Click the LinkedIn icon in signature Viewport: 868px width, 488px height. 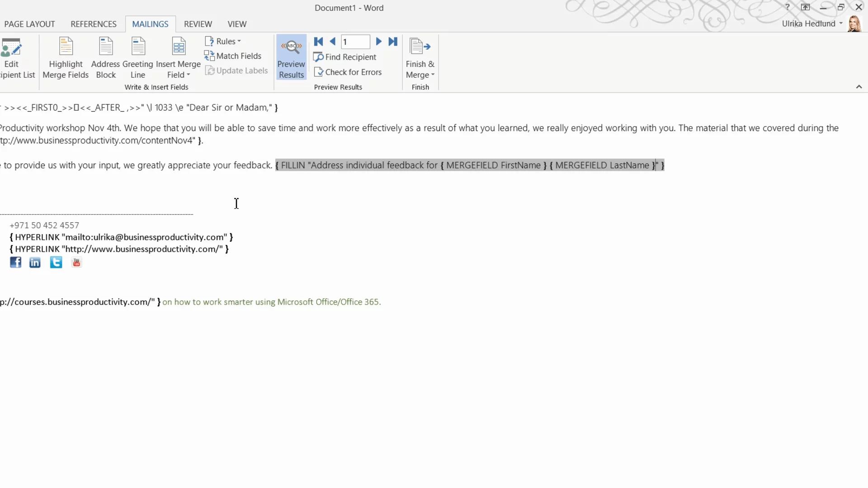click(x=35, y=263)
